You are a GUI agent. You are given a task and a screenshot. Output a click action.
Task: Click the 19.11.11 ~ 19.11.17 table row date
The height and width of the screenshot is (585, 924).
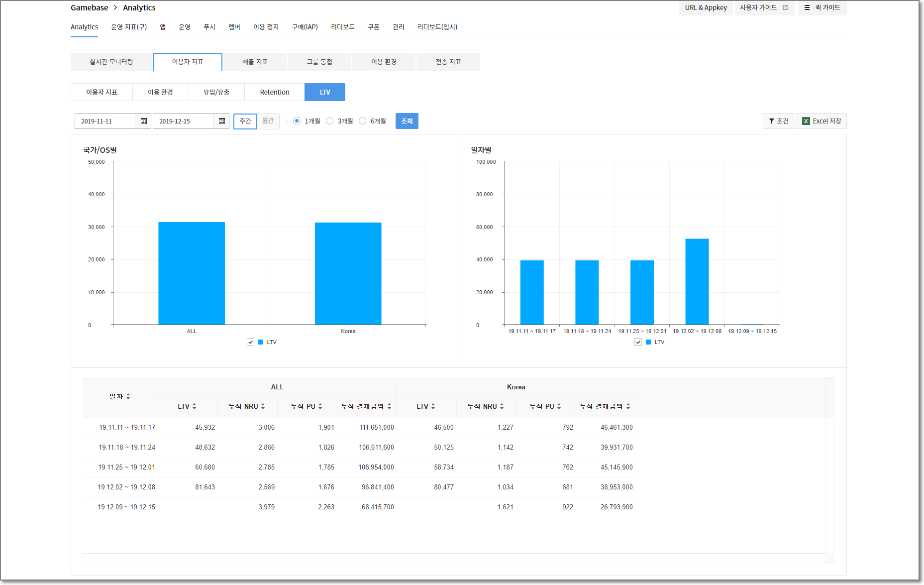(x=127, y=427)
